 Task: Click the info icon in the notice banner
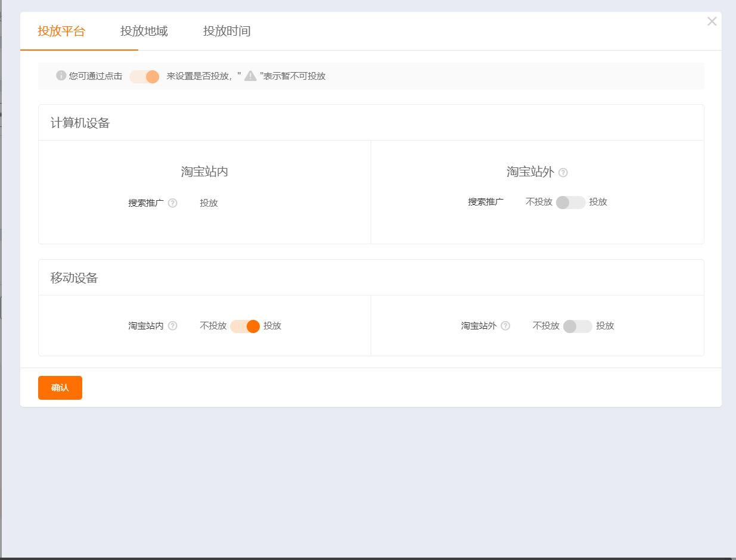tap(60, 76)
